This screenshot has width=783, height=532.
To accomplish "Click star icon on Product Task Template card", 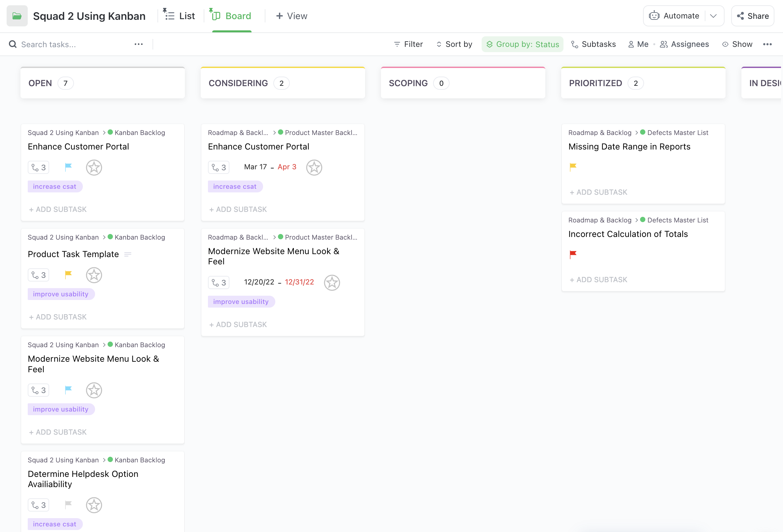I will point(94,275).
